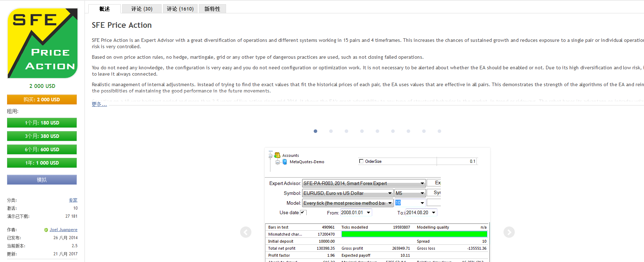This screenshot has height=262, width=644.
Task: Click the 模拟 demo button
Action: 42,180
